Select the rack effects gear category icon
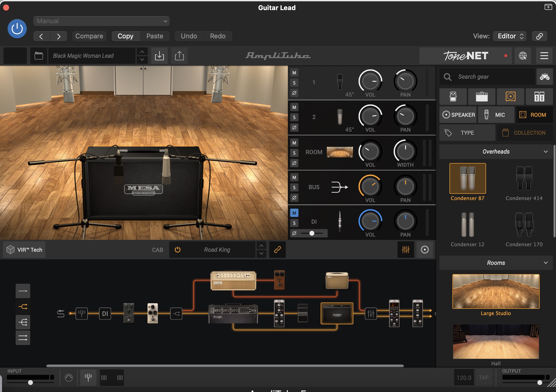The width and height of the screenshot is (556, 392). (x=539, y=96)
